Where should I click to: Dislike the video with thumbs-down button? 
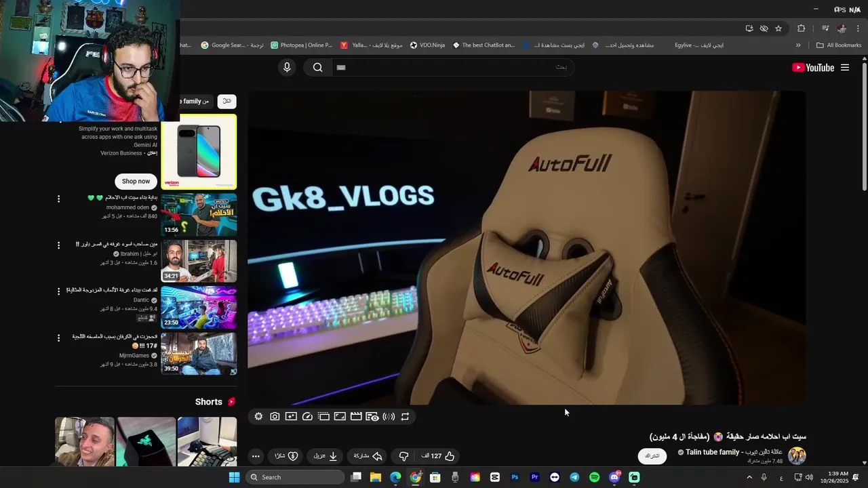(x=403, y=456)
